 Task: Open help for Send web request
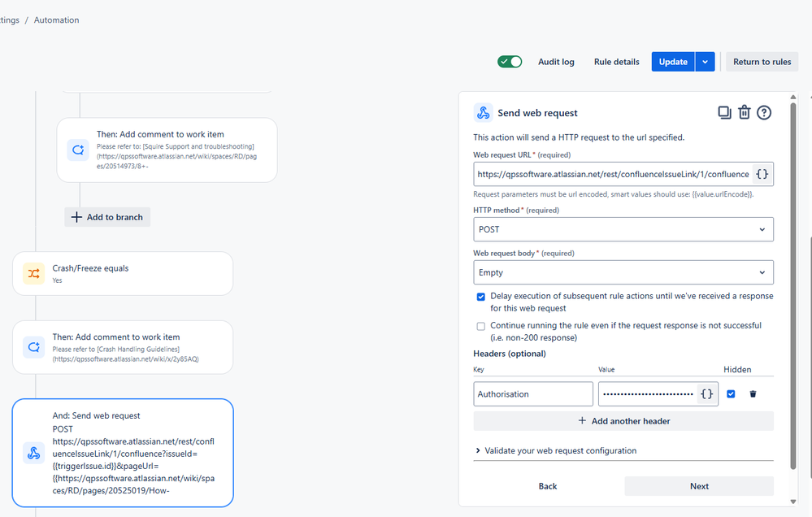click(764, 112)
